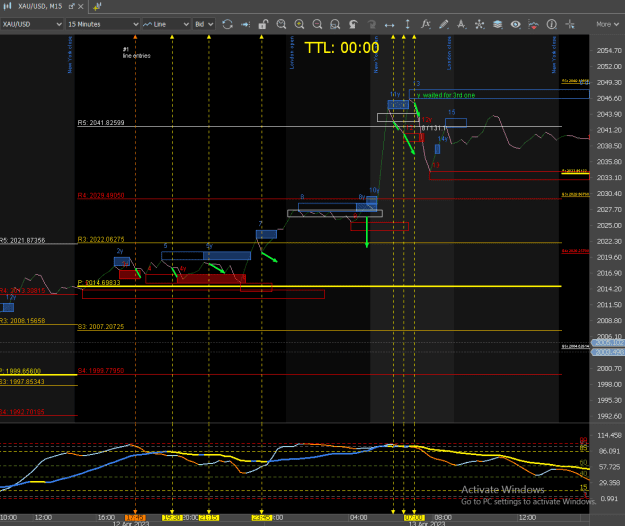Click the S4: 1999.77950 level label
The width and height of the screenshot is (625, 526).
101,371
